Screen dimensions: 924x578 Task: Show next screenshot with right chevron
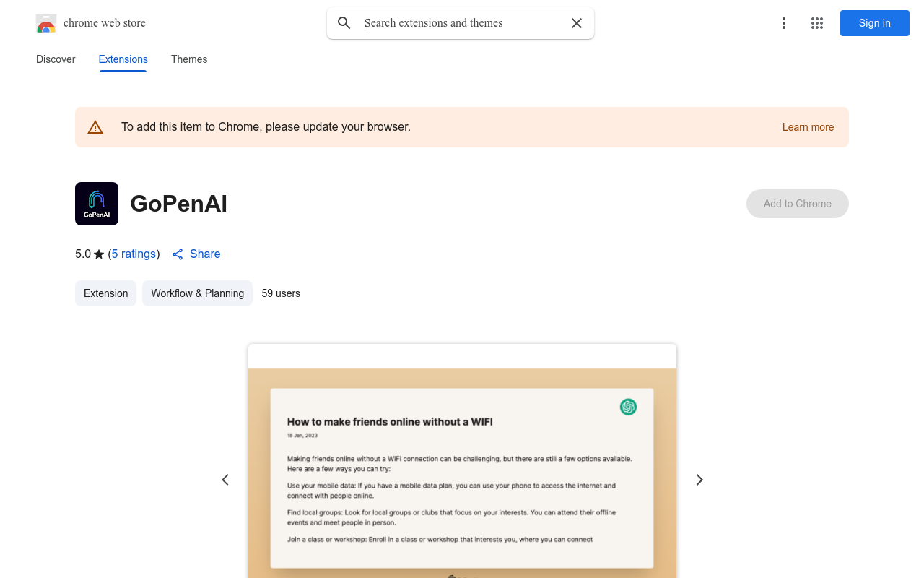click(699, 480)
